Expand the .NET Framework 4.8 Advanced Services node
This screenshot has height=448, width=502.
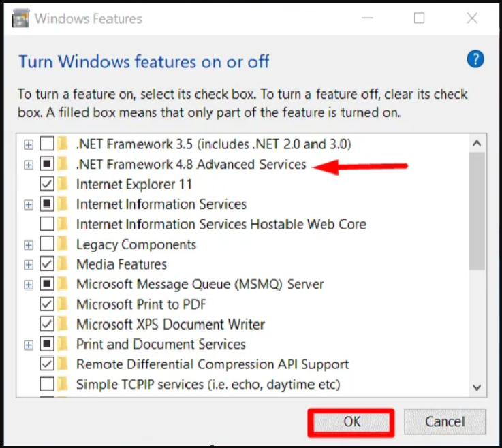tap(28, 164)
